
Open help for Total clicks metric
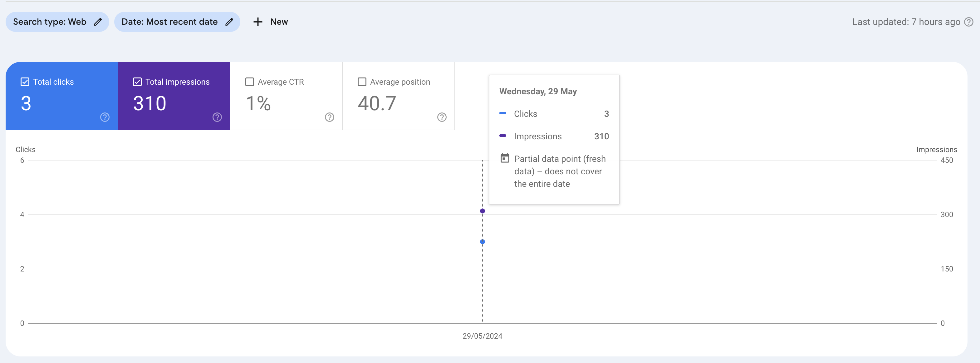pyautogui.click(x=104, y=117)
